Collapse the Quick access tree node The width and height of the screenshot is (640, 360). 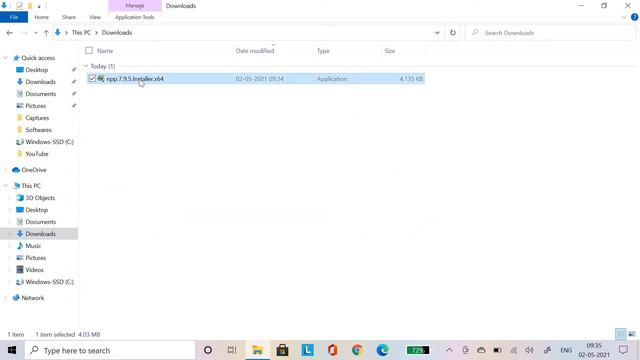pos(6,58)
